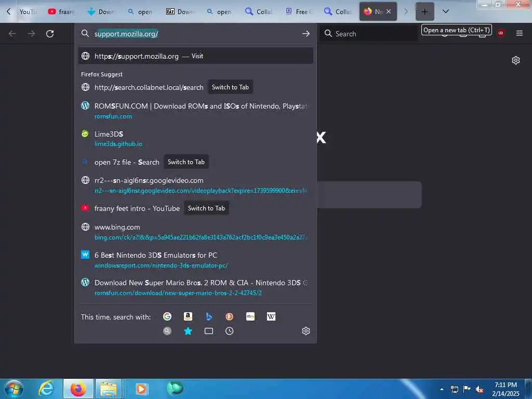Click the Search field in the toolbar
Viewport: 532px width, 399px height.
369,34
